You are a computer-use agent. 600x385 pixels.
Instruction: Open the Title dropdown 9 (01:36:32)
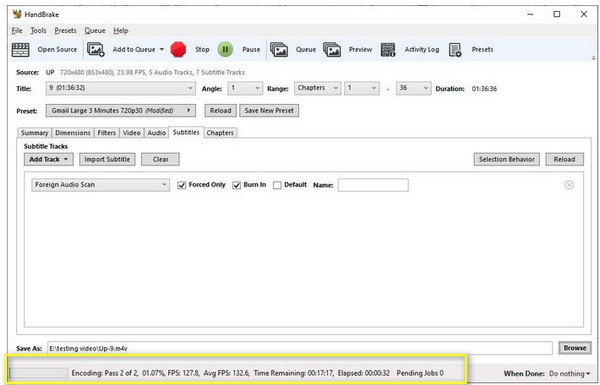(121, 88)
